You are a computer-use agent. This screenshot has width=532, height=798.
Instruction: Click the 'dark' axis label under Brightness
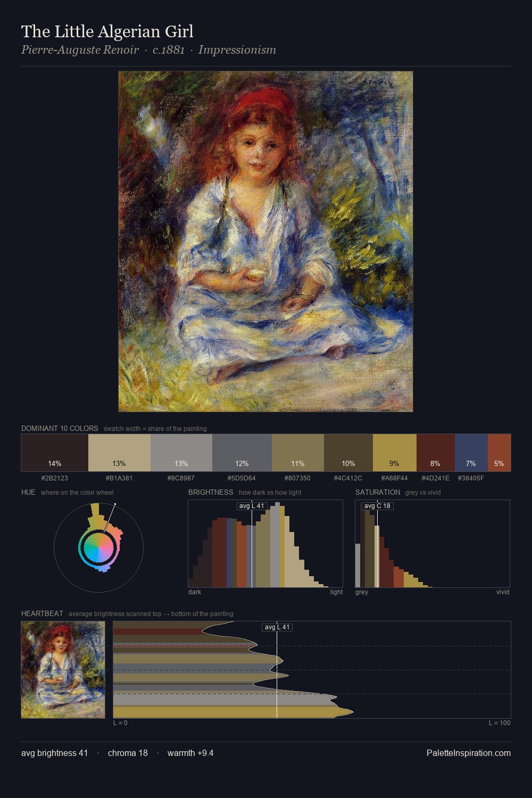pos(195,592)
